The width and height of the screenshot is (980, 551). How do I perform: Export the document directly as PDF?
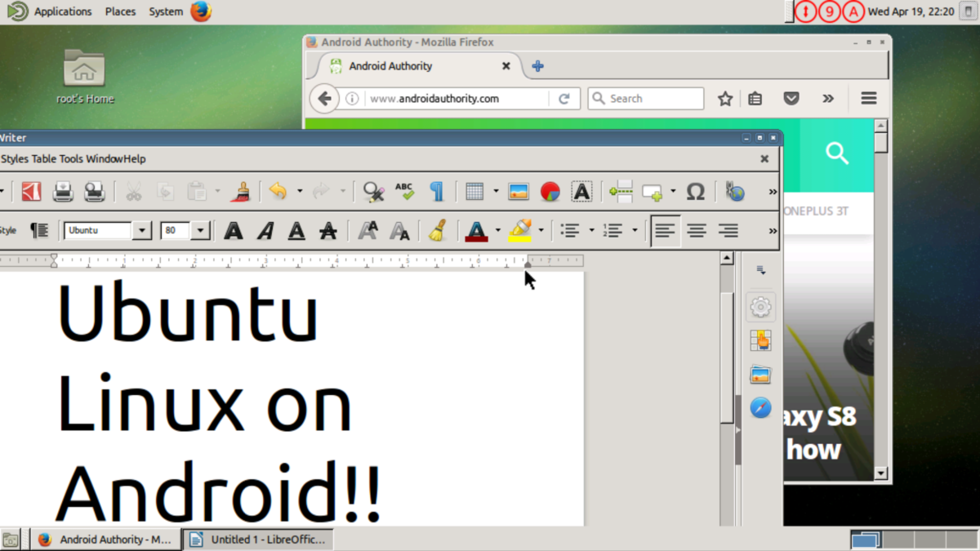tap(30, 191)
